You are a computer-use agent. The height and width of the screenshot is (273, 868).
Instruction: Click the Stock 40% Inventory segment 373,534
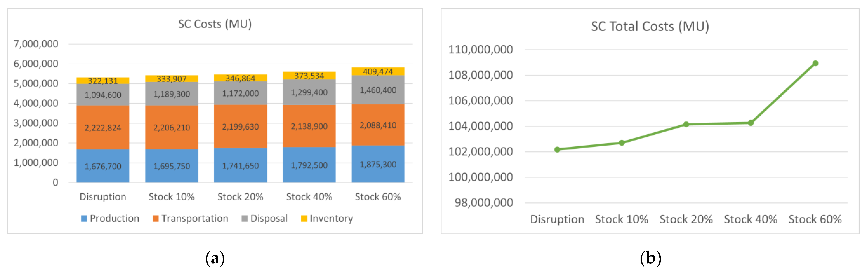(x=309, y=75)
